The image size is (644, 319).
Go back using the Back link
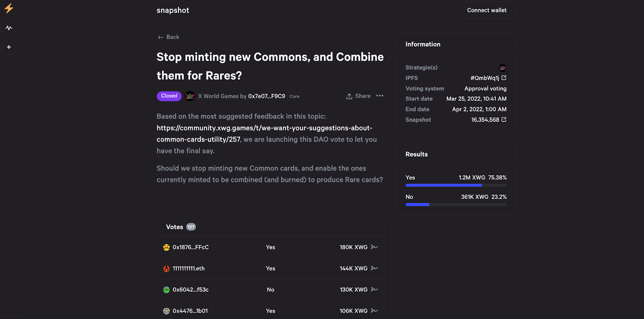point(169,37)
